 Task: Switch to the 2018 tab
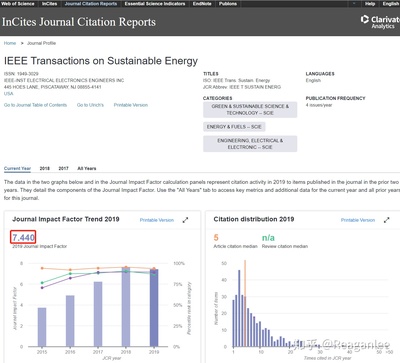click(45, 168)
